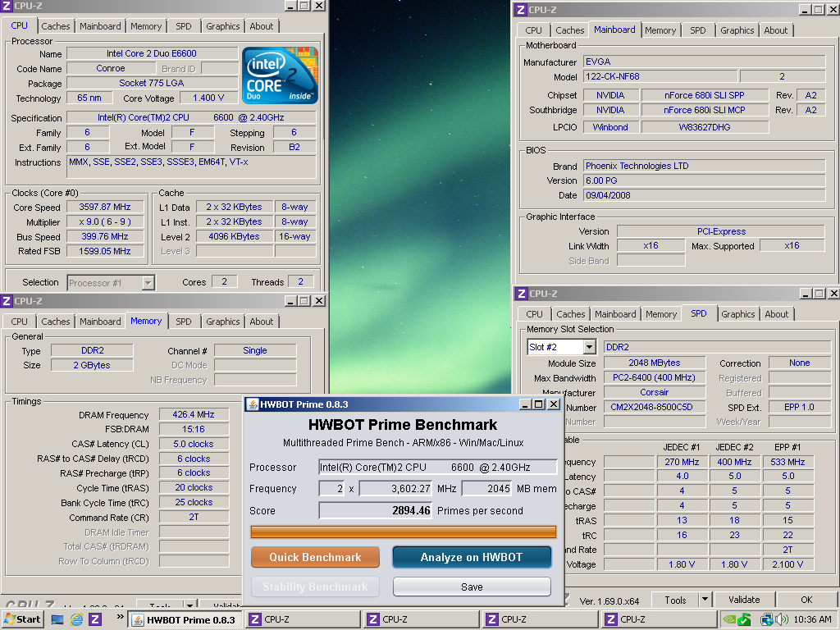This screenshot has height=630, width=840.
Task: Click the Tools button in SPD window
Action: 675,600
